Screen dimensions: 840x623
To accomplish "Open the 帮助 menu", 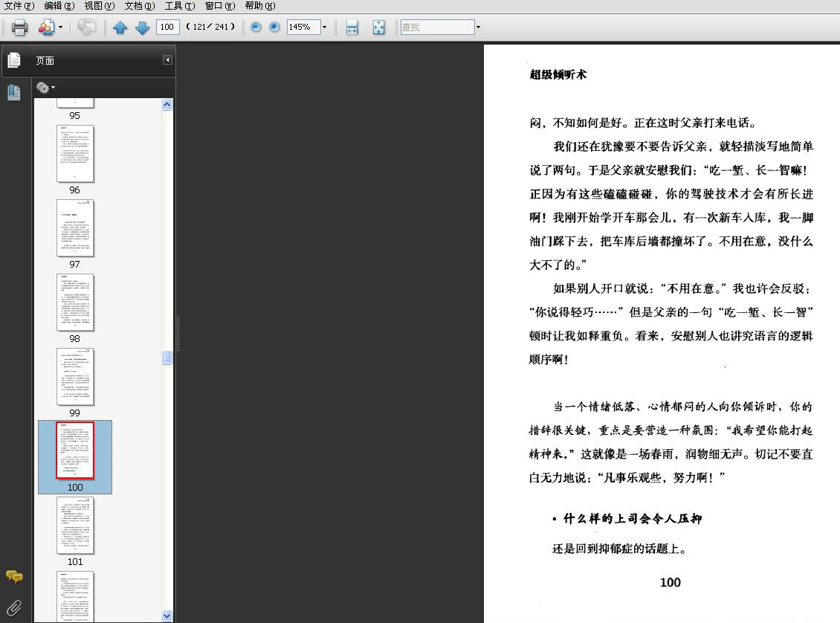I will (x=260, y=6).
